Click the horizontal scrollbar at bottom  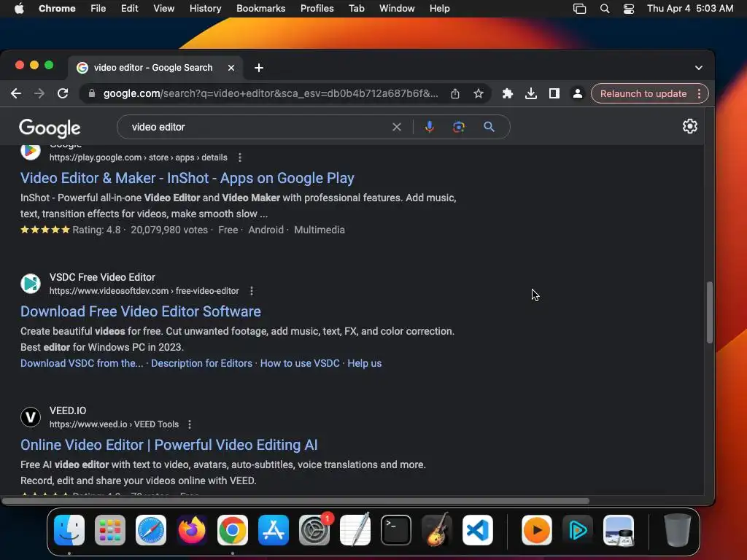295,501
